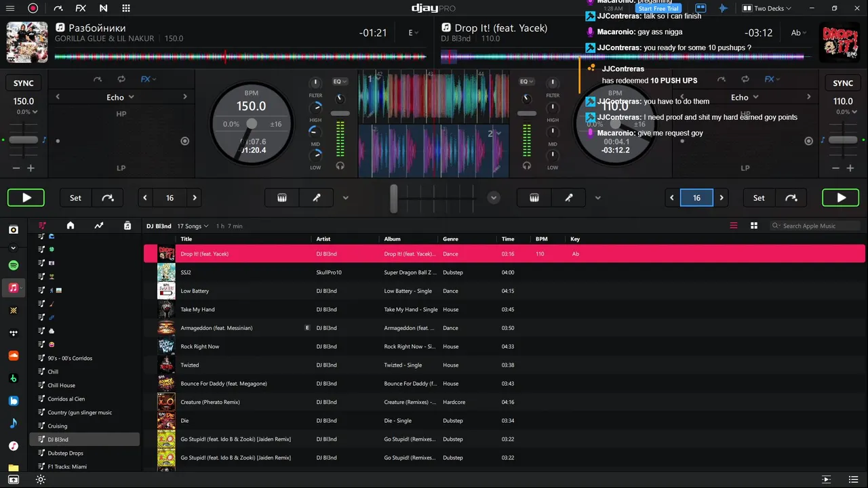Image resolution: width=868 pixels, height=488 pixels.
Task: Open SoundCloud source in sidebar
Action: (13, 355)
